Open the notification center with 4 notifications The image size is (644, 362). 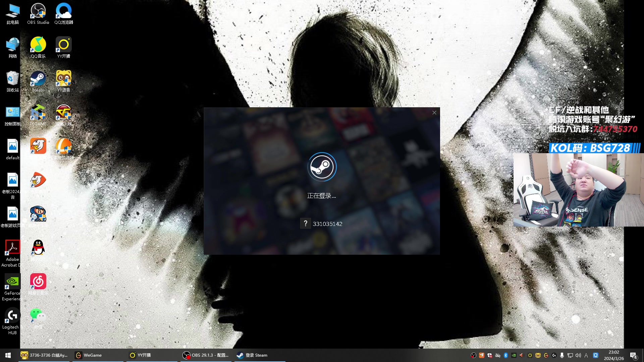click(634, 356)
